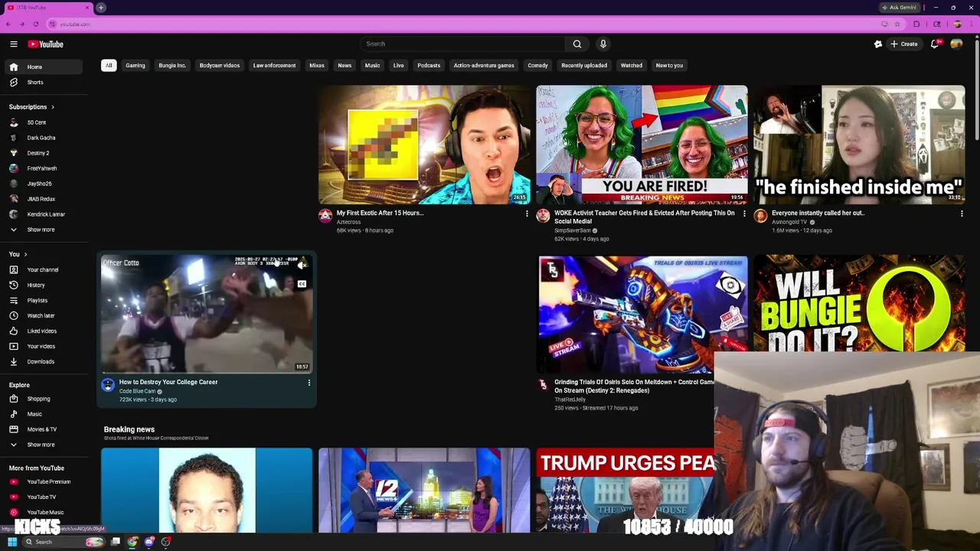Image resolution: width=980 pixels, height=551 pixels.
Task: Expand Show more under Subscriptions
Action: tap(44, 230)
